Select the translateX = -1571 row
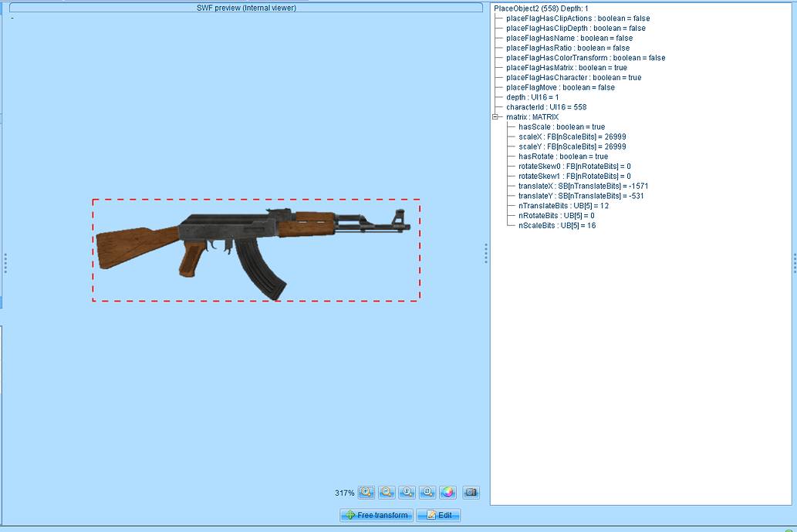This screenshot has height=532, width=797. (x=583, y=186)
